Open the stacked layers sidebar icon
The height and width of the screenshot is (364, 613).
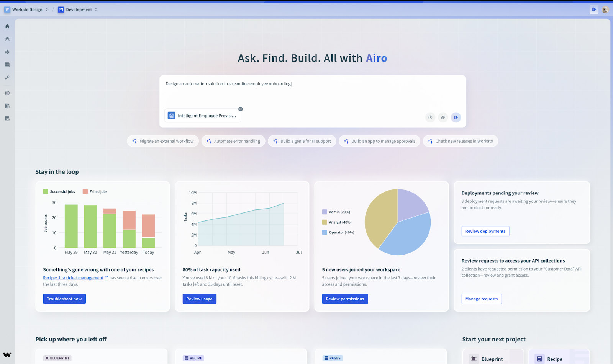coord(7,39)
